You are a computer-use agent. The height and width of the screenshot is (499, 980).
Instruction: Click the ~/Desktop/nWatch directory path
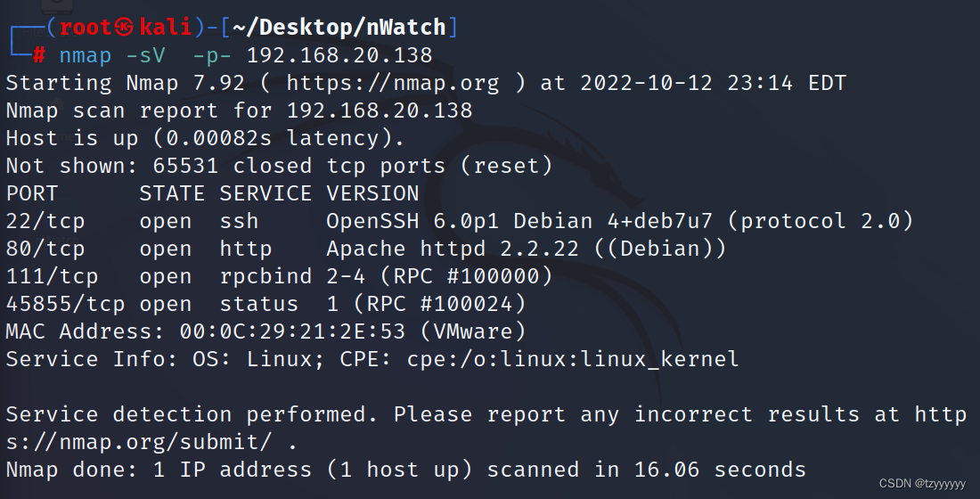(x=339, y=28)
